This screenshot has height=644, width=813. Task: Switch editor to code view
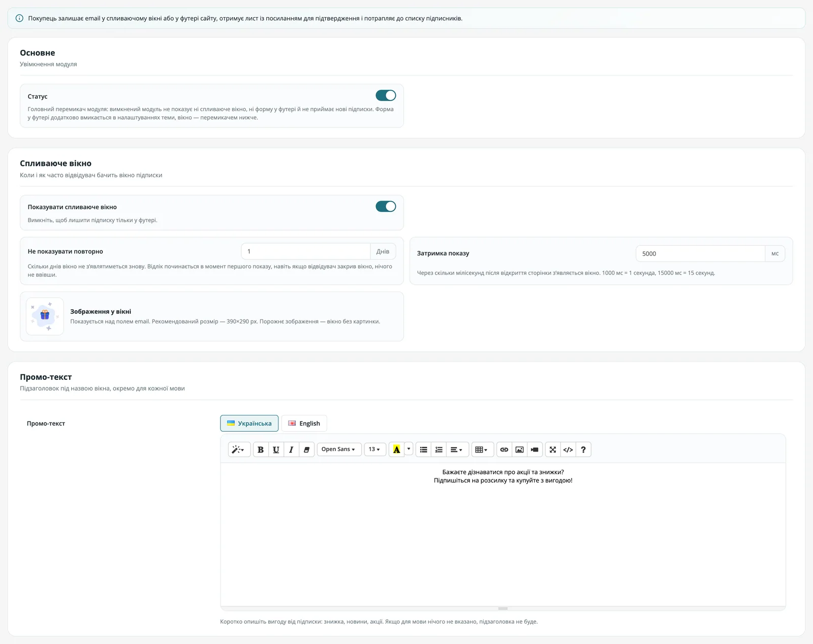point(568,449)
